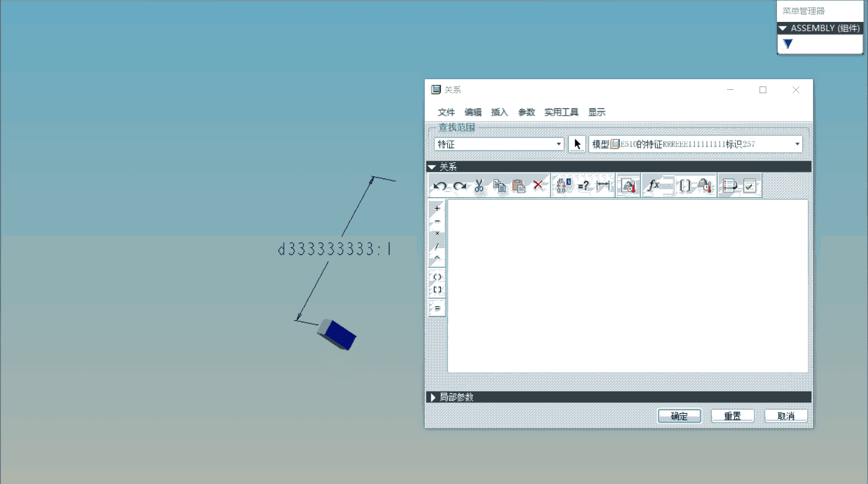
Task: Insert the equals sign operator
Action: [x=437, y=308]
